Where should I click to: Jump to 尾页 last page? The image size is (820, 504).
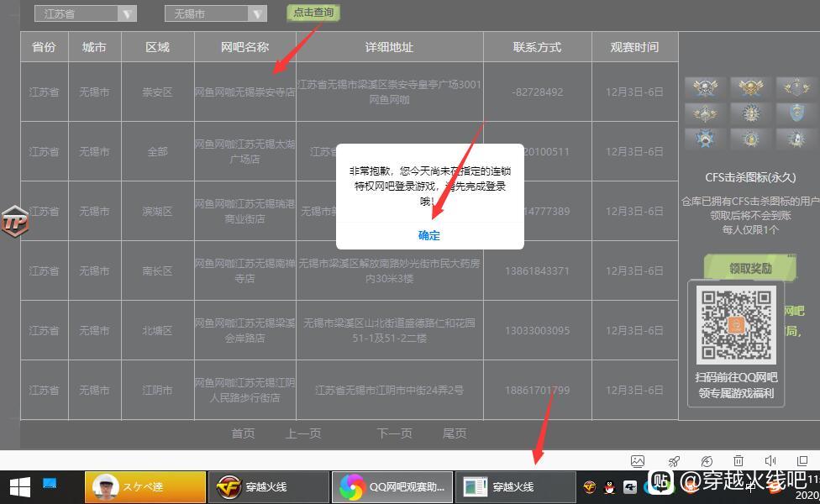[x=454, y=433]
